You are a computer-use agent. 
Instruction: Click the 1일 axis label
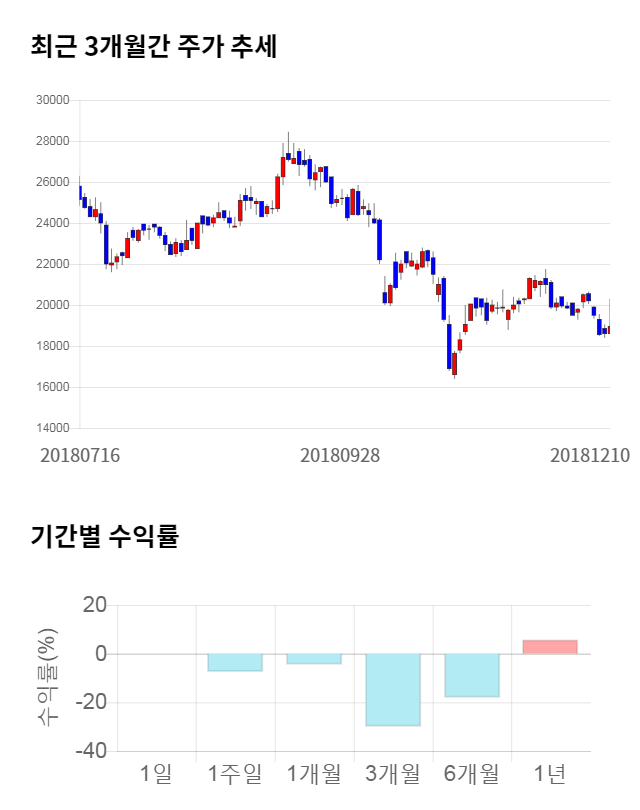(x=156, y=773)
